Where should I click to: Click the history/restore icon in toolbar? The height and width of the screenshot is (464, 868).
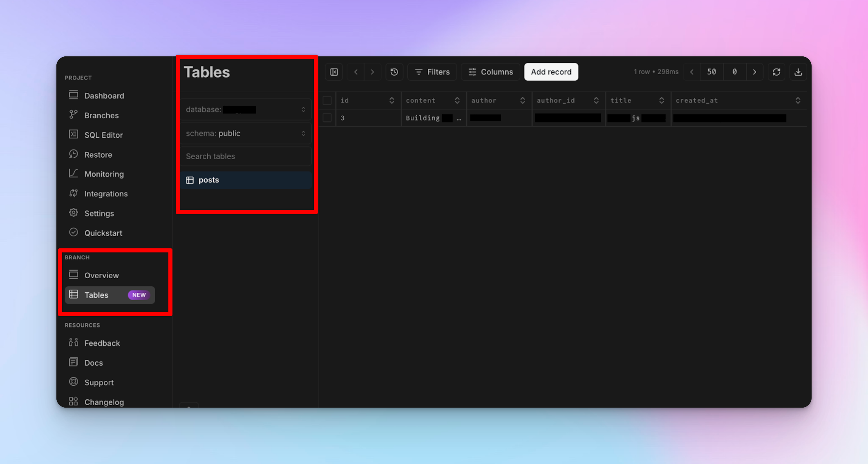click(x=394, y=72)
